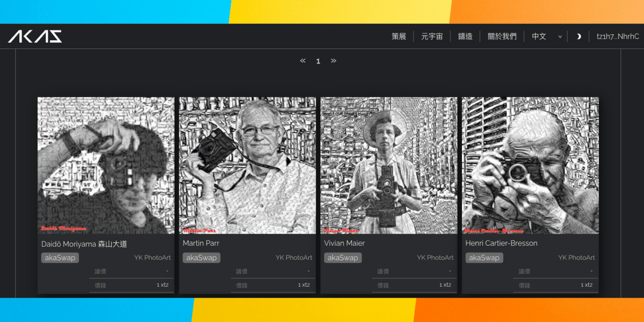Image resolution: width=644 pixels, height=322 pixels.
Task: Open the Vivian Maier artwork thumbnail
Action: (x=389, y=165)
